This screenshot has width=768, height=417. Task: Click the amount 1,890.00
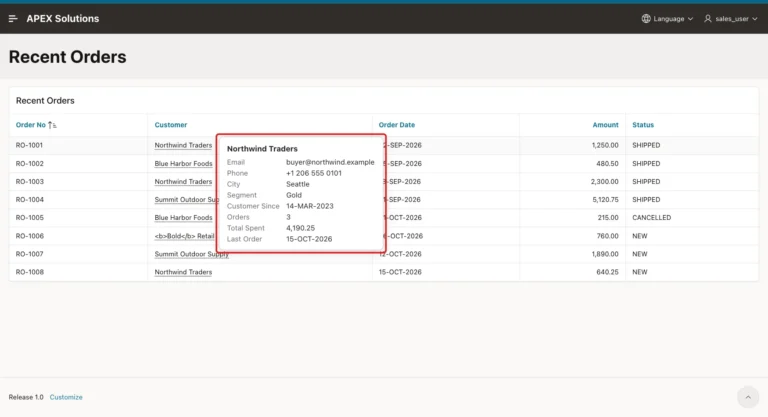pos(605,254)
